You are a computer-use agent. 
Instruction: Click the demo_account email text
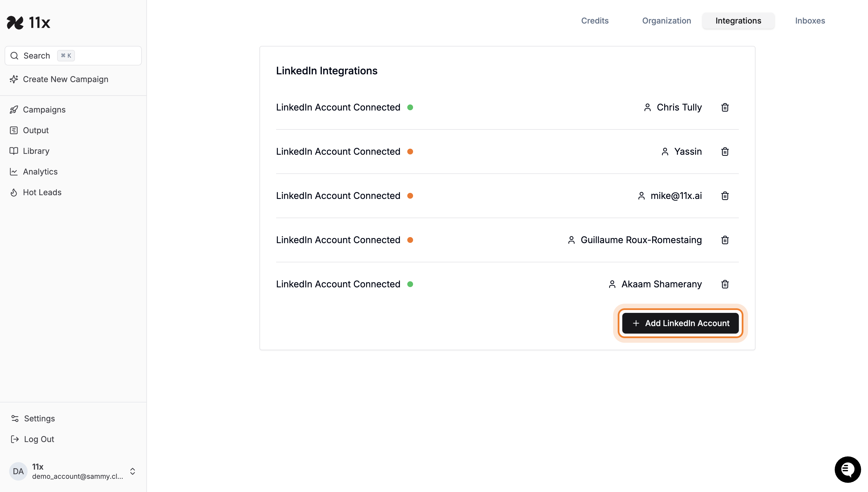(x=77, y=476)
